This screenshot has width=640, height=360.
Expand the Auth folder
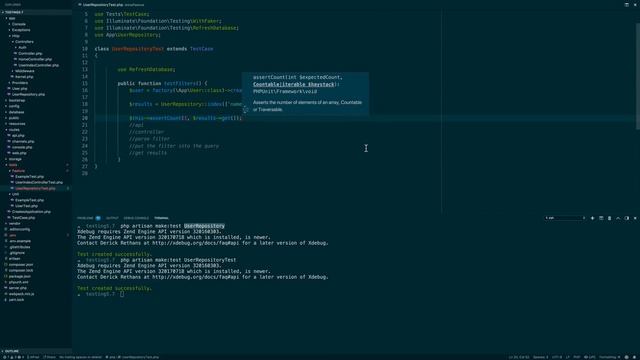[22, 47]
